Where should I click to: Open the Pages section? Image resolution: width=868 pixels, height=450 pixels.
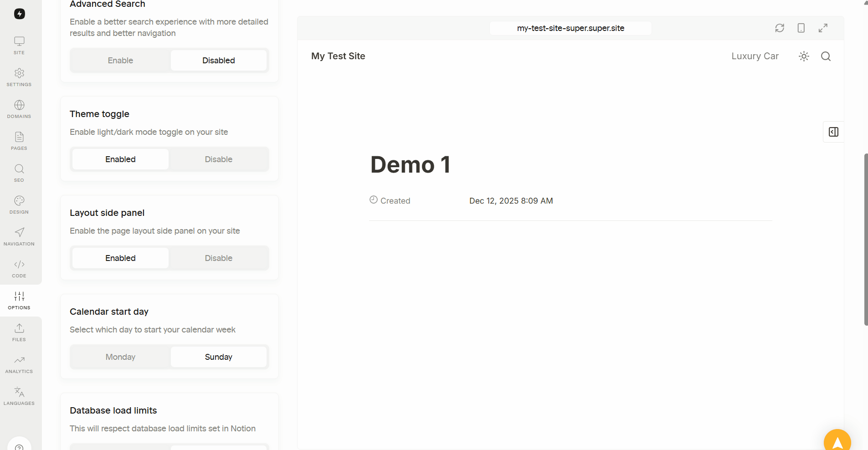coord(19,141)
